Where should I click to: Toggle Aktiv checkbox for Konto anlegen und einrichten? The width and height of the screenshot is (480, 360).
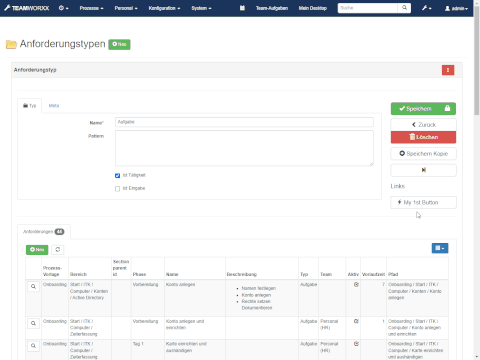pos(356,321)
